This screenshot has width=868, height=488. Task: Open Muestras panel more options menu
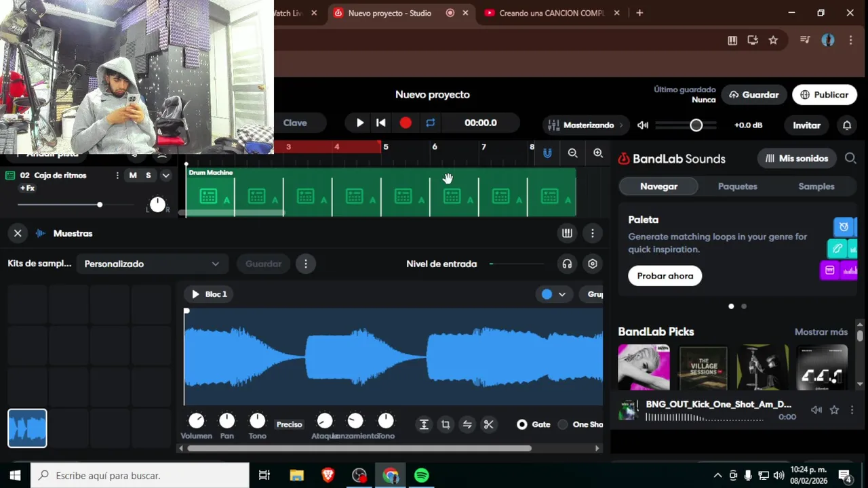coord(593,233)
